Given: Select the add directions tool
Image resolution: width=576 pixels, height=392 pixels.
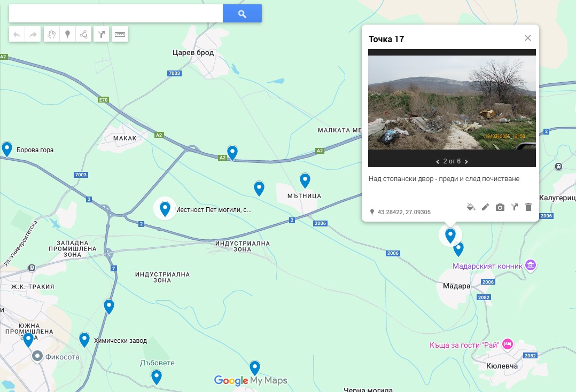Looking at the screenshot, I should (x=101, y=35).
